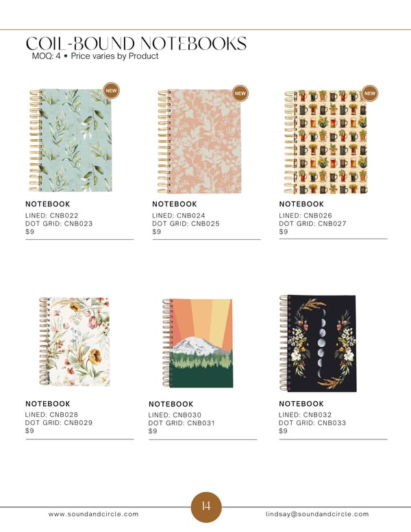Screen dimensions: 411x532
Task: Click the Coil-Bound Notebooks heading
Action: click(x=136, y=43)
